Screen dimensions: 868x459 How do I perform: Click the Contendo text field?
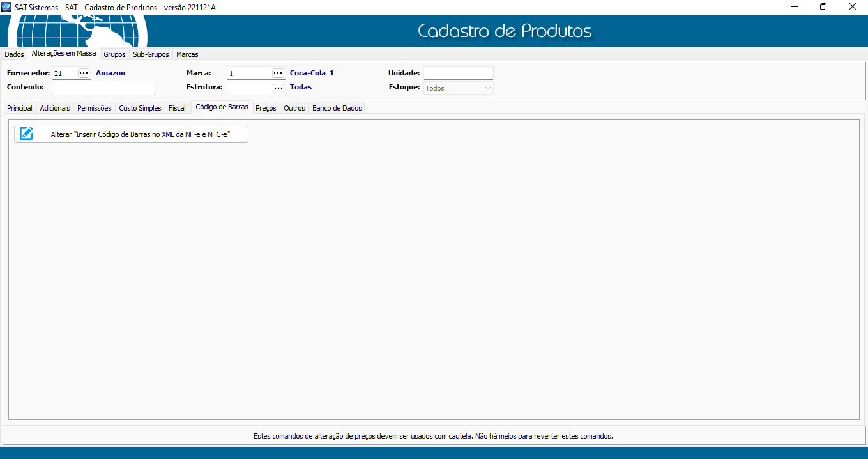click(x=103, y=88)
